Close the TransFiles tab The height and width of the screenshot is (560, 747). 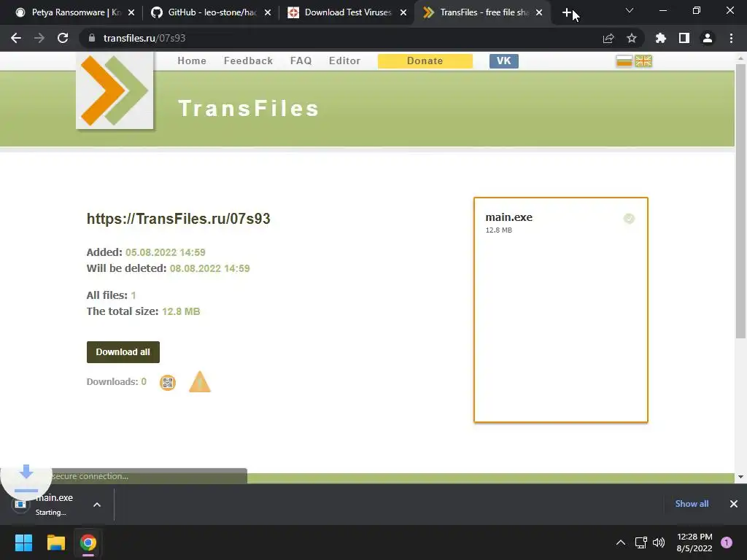click(x=539, y=12)
